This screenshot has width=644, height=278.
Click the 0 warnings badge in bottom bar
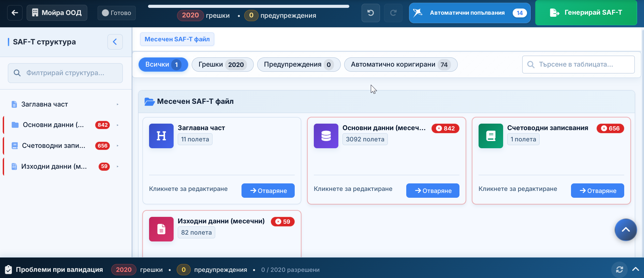[x=184, y=270]
